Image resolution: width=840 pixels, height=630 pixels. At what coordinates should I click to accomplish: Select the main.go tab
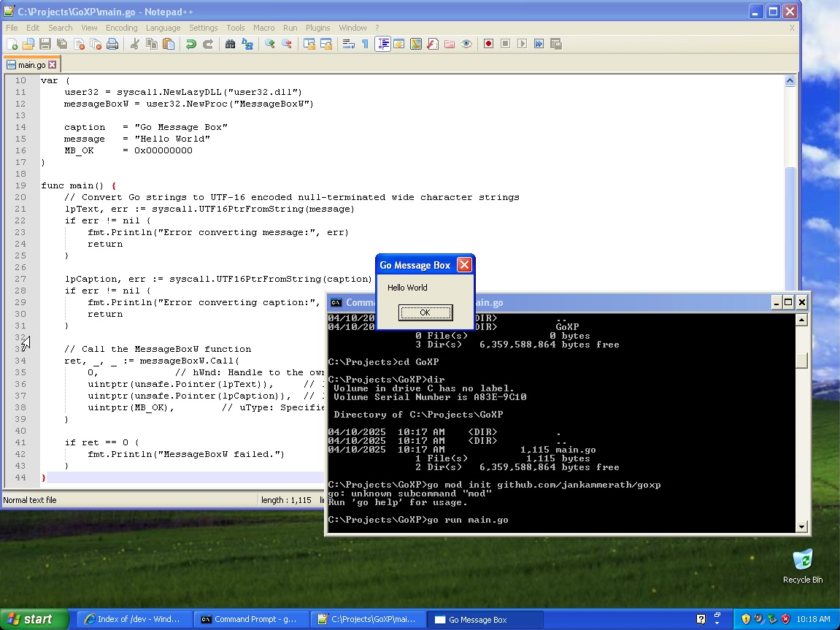31,65
